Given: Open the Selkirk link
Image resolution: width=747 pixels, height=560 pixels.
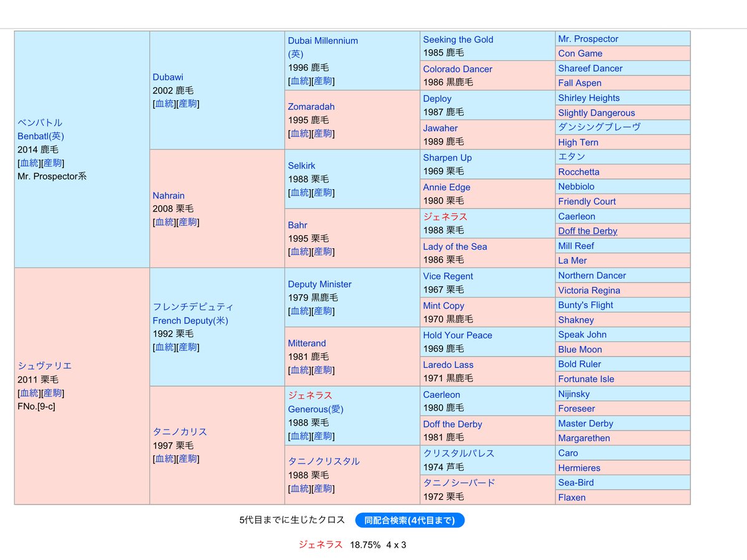Looking at the screenshot, I should 301,166.
